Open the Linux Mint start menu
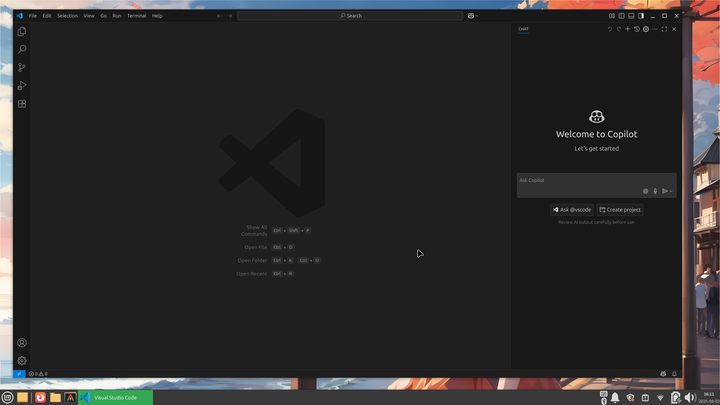This screenshot has width=720, height=405. click(7, 398)
